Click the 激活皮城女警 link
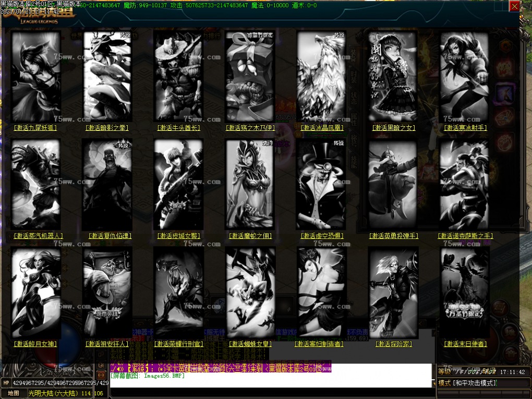532x399 pixels. [179, 235]
